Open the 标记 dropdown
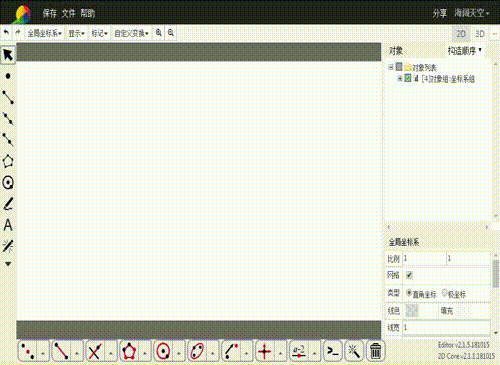Image resolution: width=500 pixels, height=365 pixels. tap(99, 33)
